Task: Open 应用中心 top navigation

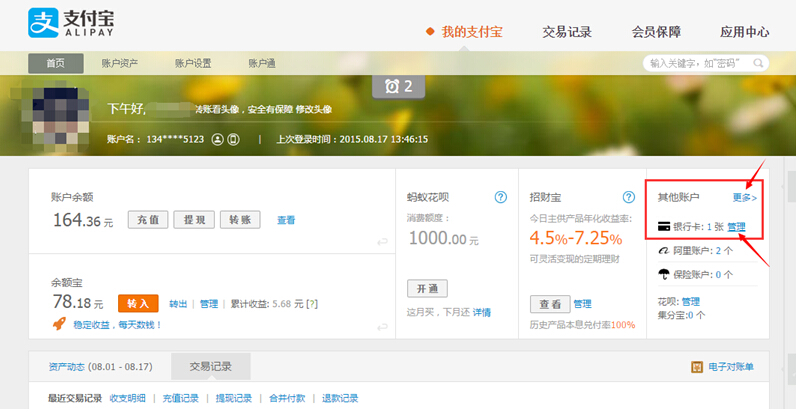Action: pyautogui.click(x=745, y=32)
